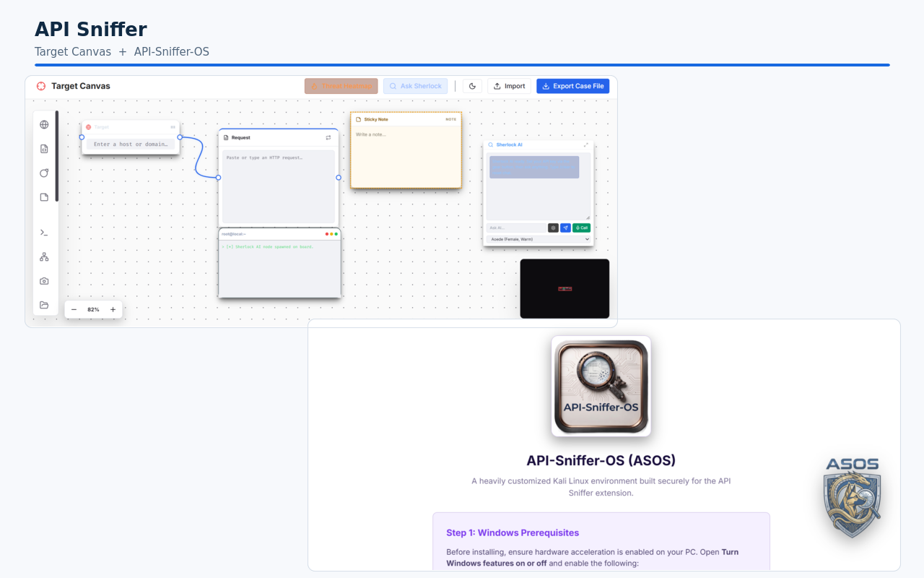Click the 82% zoom level text
This screenshot has width=924, height=578.
[93, 309]
